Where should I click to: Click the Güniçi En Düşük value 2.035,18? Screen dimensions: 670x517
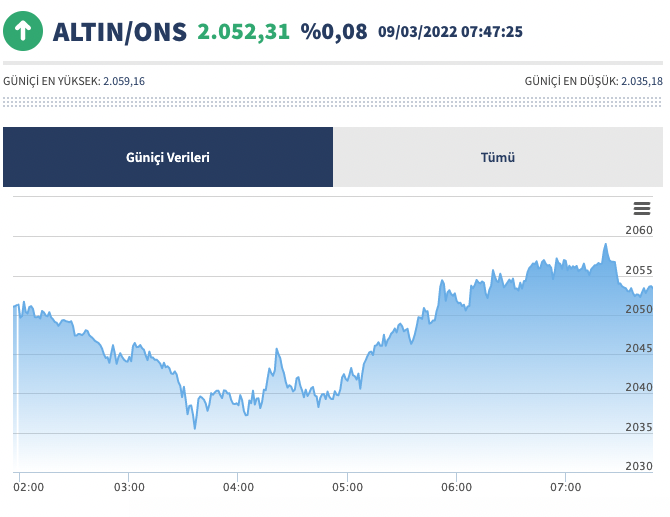click(642, 80)
